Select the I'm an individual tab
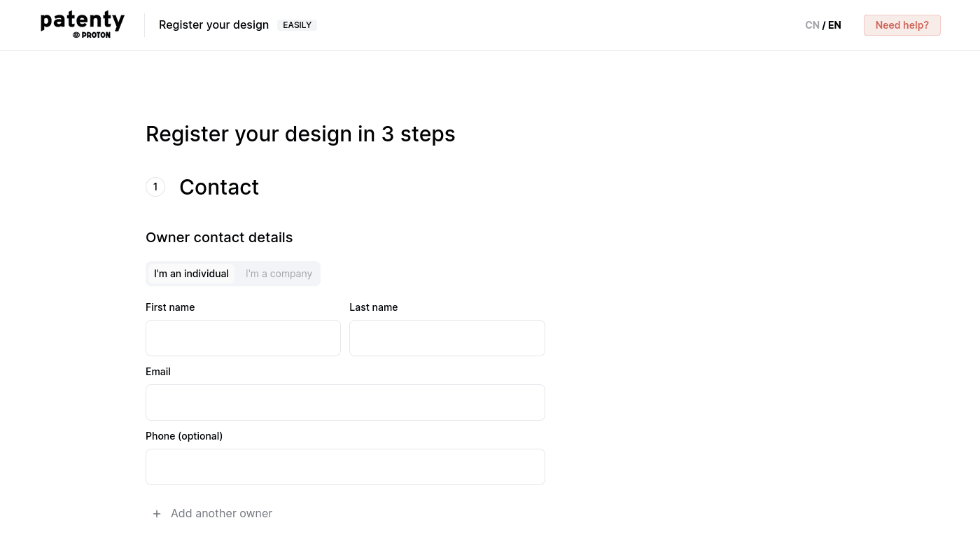980x560 pixels. 191,274
